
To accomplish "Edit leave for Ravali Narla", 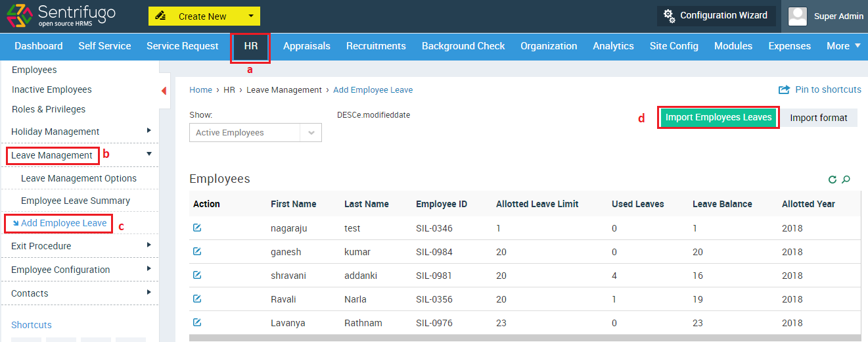I will (197, 299).
